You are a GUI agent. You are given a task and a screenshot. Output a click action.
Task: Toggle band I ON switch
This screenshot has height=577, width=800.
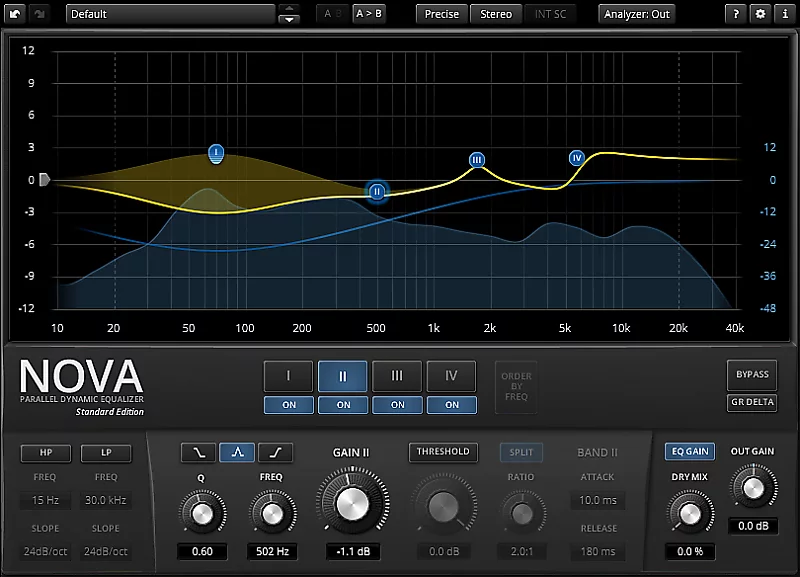[x=289, y=405]
